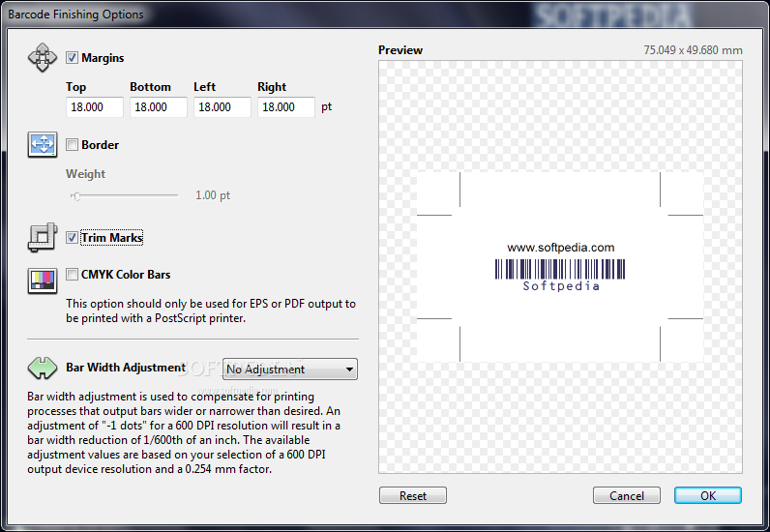Click the green Bar Width Adjustment arrow icon
The height and width of the screenshot is (532, 770).
(x=43, y=368)
